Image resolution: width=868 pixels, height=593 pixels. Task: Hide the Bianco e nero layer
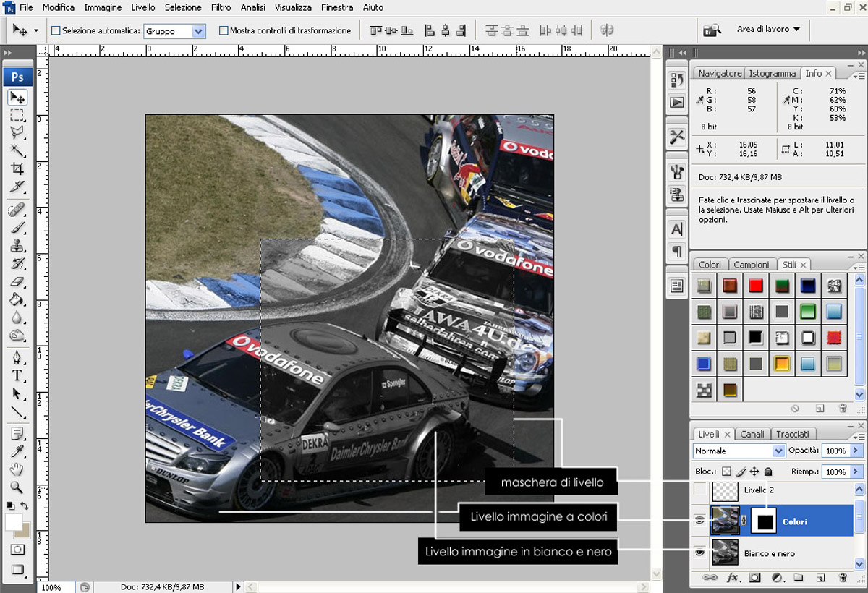click(x=699, y=553)
